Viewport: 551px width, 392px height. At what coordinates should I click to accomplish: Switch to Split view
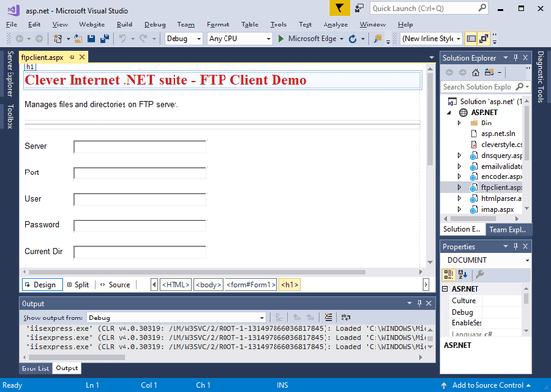click(78, 285)
